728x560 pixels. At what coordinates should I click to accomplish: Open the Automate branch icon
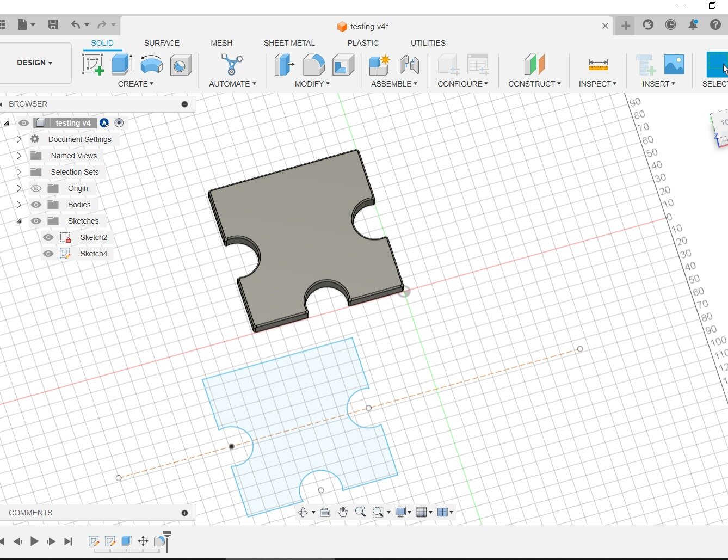(232, 65)
